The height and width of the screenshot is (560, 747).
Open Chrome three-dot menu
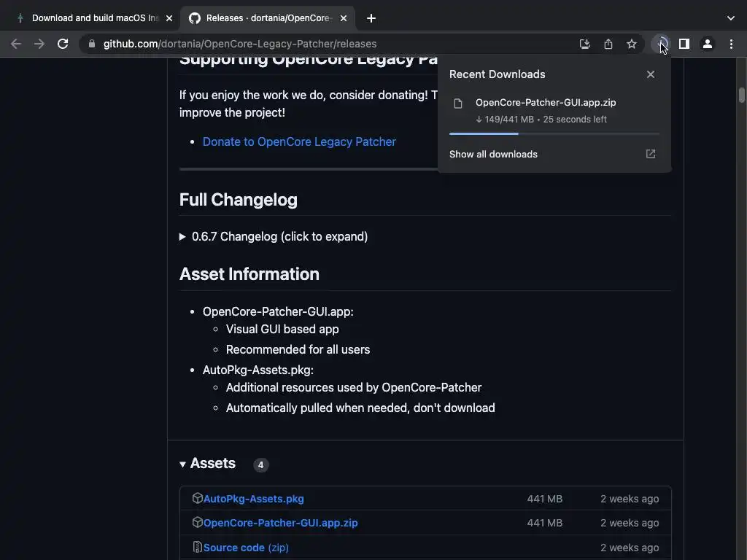pyautogui.click(x=731, y=44)
